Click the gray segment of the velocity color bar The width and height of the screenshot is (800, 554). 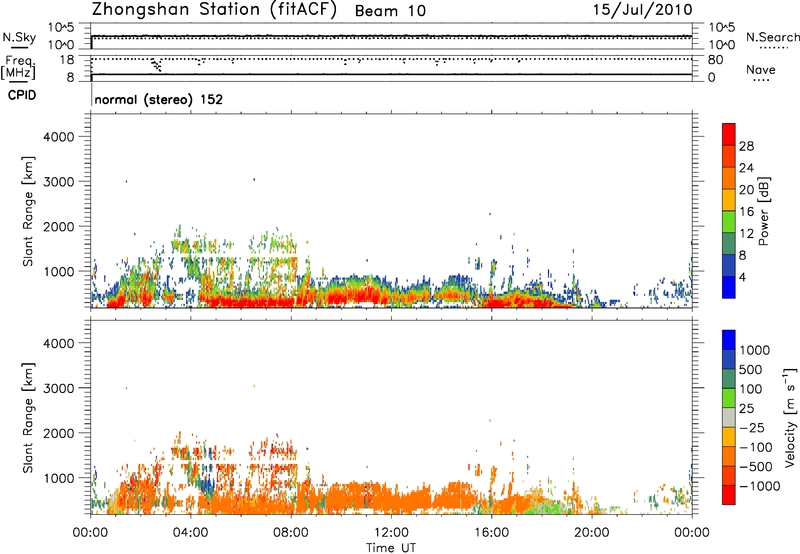click(x=729, y=418)
